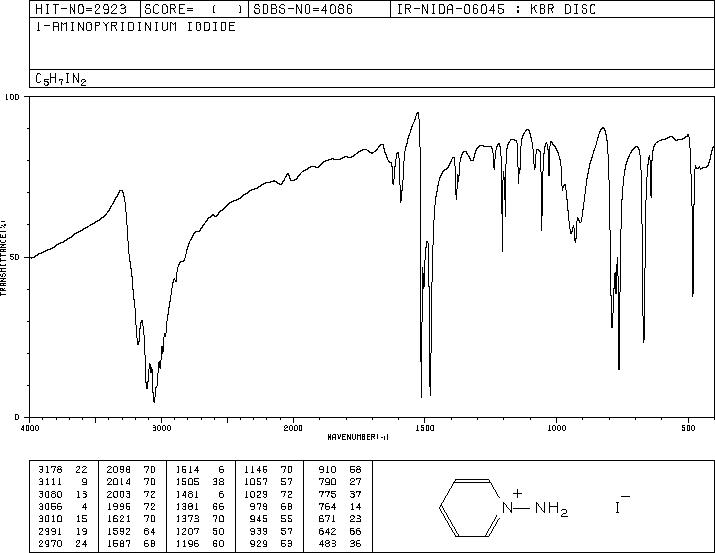
Task: Select peak value 979 in the table
Action: [259, 506]
